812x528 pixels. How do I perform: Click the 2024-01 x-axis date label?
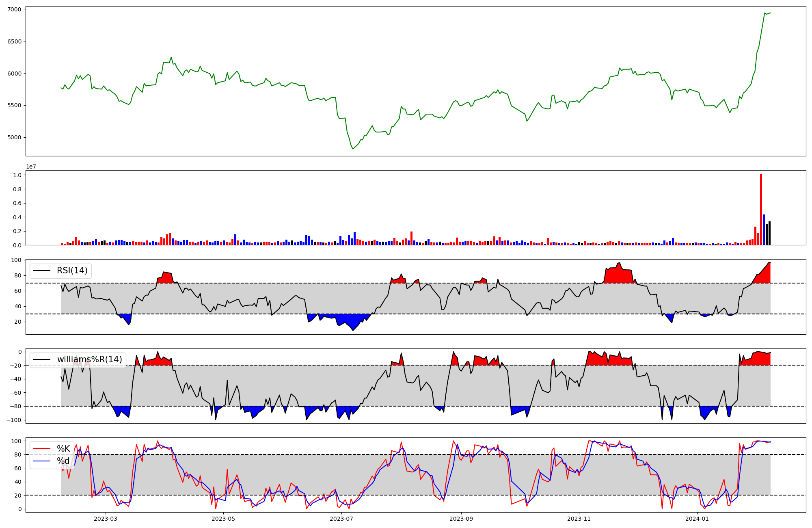[697, 519]
